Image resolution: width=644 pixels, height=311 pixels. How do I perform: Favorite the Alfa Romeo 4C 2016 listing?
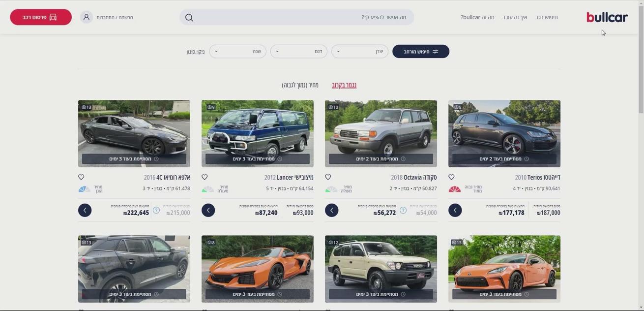click(81, 177)
